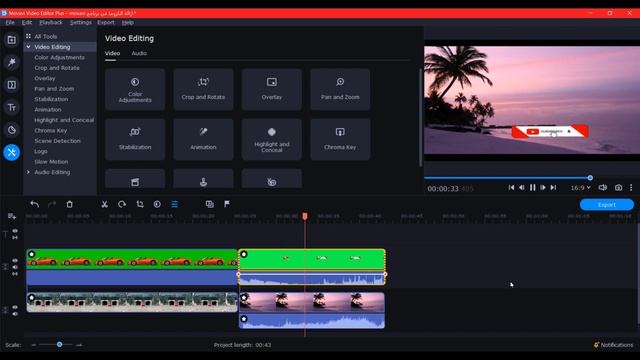Viewport: 640px width, 360px height.
Task: Click the timeline Scale slider handle
Action: [x=60, y=345]
